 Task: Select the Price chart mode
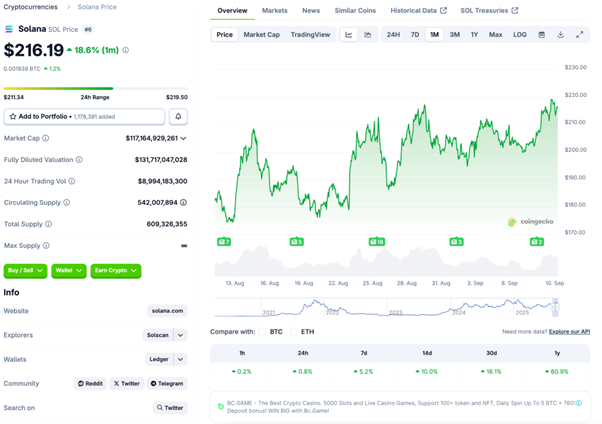click(x=225, y=35)
